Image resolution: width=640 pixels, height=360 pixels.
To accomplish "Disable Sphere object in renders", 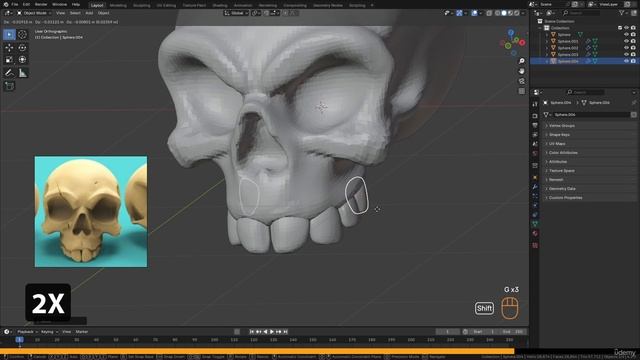I will point(633,35).
